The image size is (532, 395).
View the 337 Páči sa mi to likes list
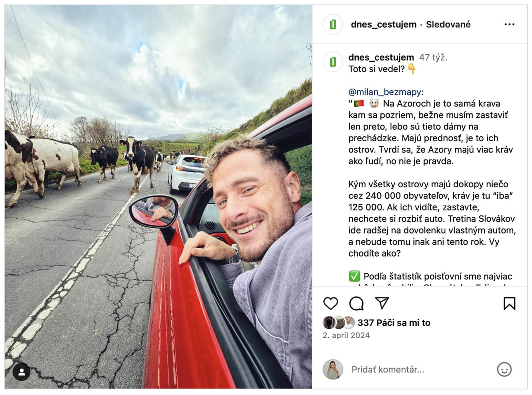(394, 323)
